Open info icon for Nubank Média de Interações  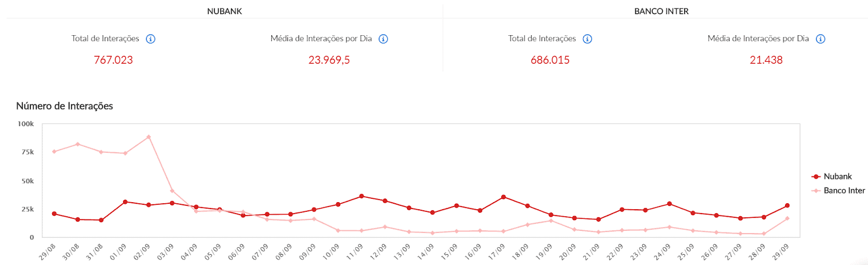(x=383, y=39)
